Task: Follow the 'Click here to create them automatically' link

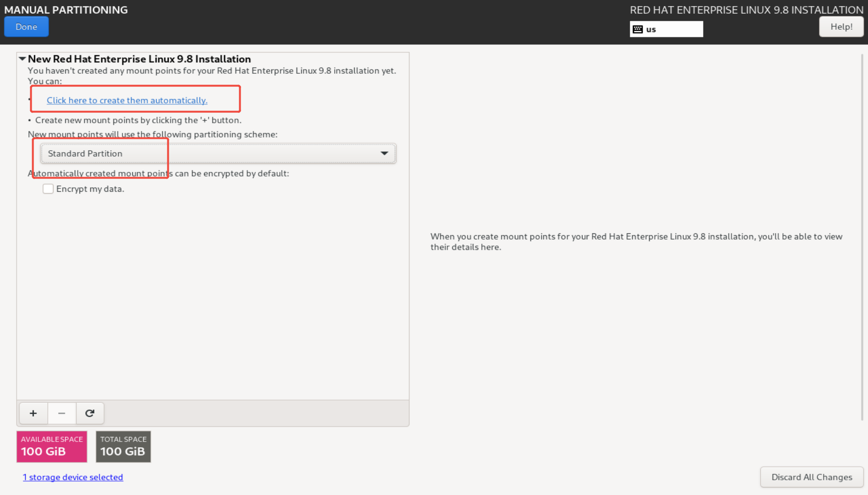Action: tap(127, 100)
